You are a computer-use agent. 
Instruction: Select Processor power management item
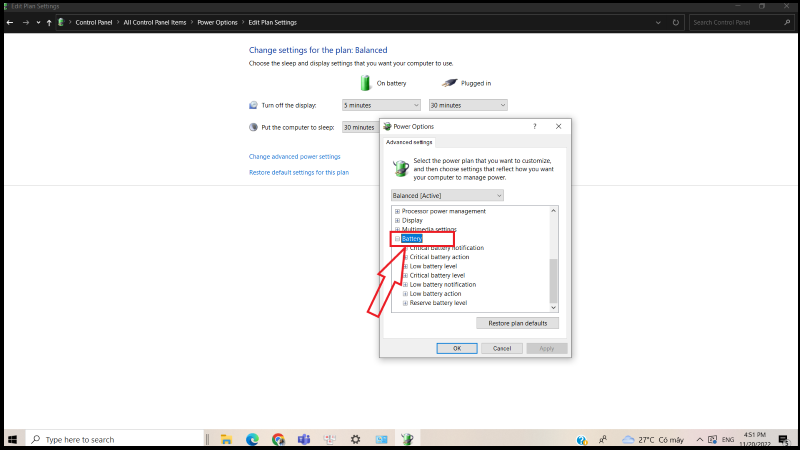443,211
